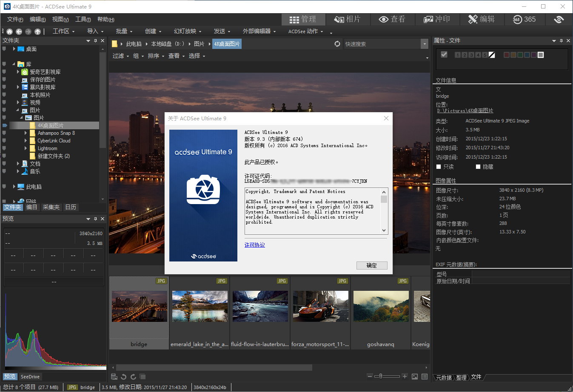
Task: Switch to Edit mode (编辑)
Action: (482, 19)
